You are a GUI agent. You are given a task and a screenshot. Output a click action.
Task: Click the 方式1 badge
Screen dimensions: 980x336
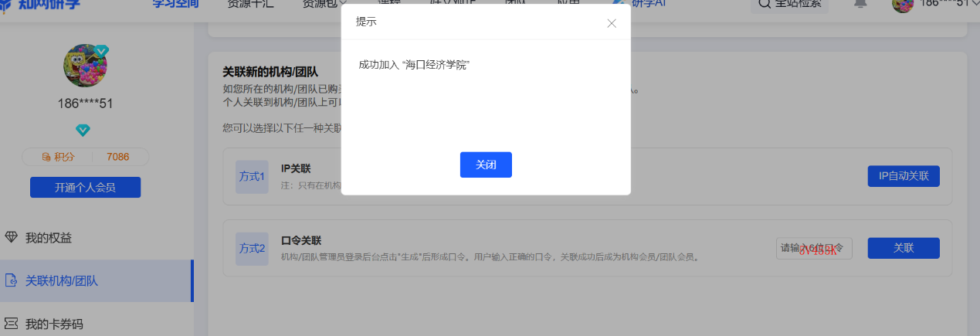[252, 177]
